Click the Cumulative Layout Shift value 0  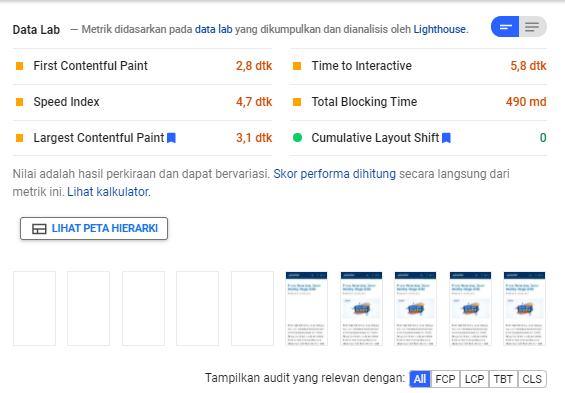543,138
